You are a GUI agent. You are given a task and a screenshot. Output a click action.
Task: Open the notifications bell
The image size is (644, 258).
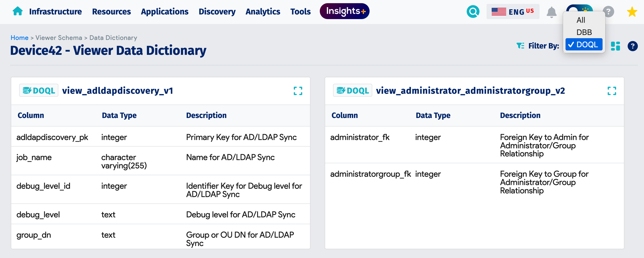(551, 12)
